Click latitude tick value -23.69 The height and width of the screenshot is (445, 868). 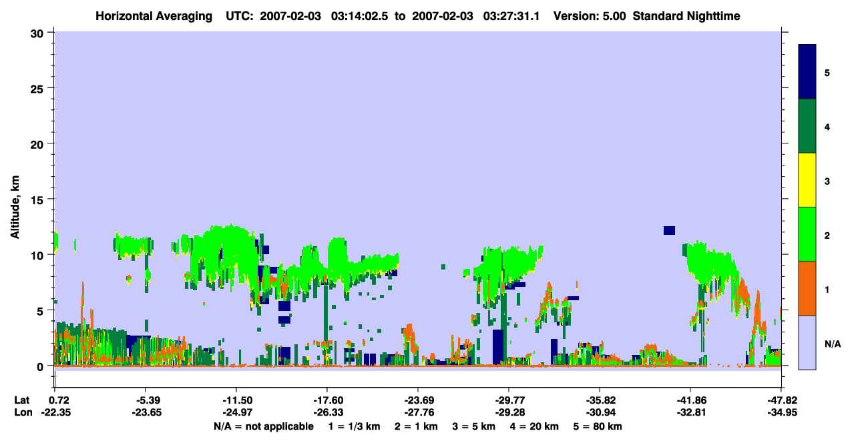point(417,400)
